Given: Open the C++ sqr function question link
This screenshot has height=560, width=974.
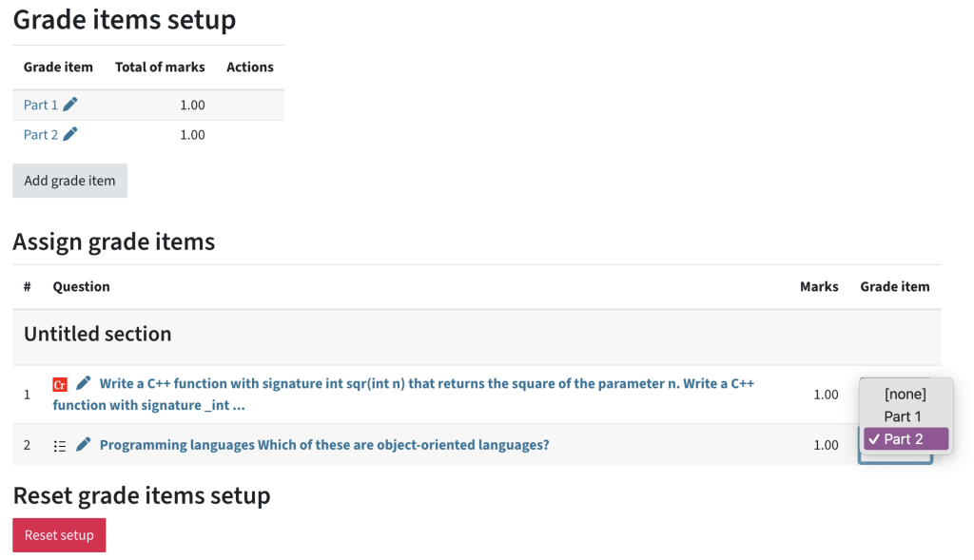Looking at the screenshot, I should 403,395.
